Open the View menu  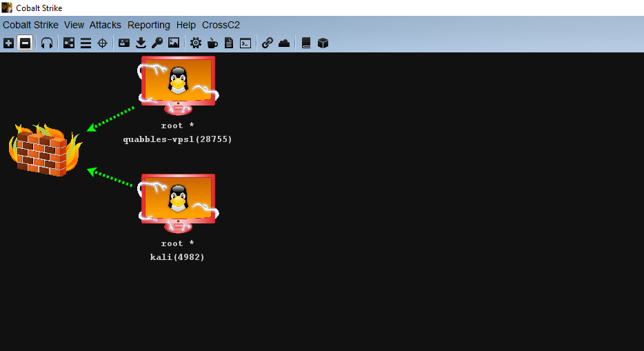(x=74, y=25)
